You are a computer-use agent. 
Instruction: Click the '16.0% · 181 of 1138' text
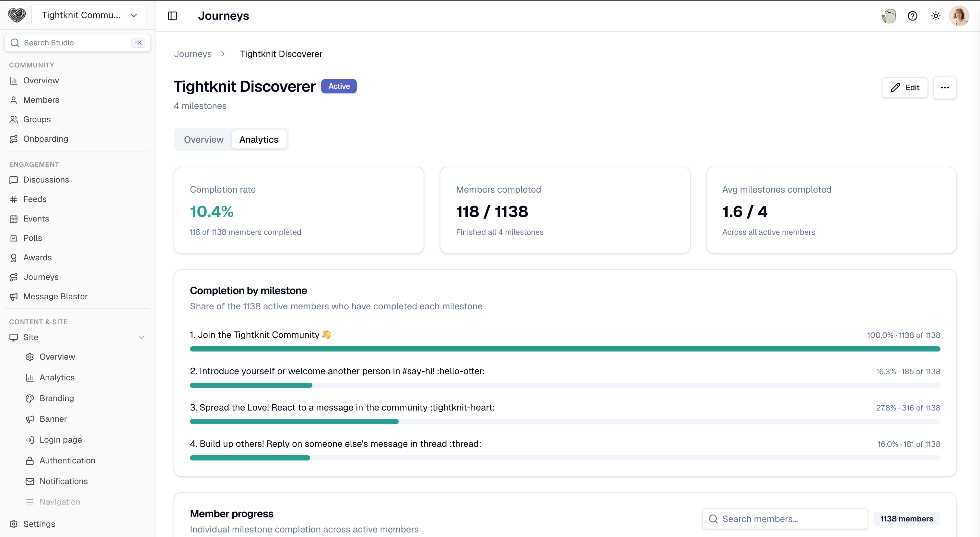coord(908,444)
